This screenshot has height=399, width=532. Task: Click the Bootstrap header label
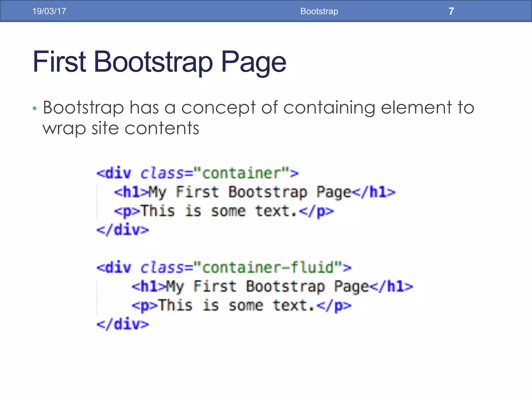[319, 11]
